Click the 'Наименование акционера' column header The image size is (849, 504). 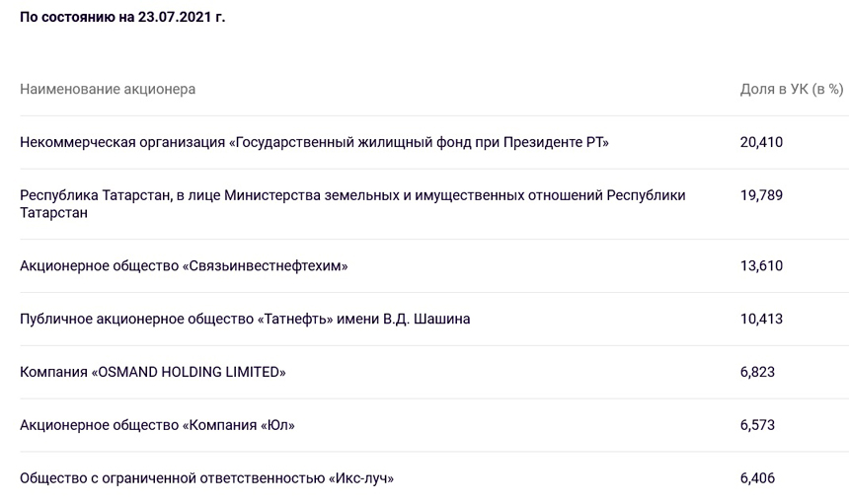(x=108, y=89)
